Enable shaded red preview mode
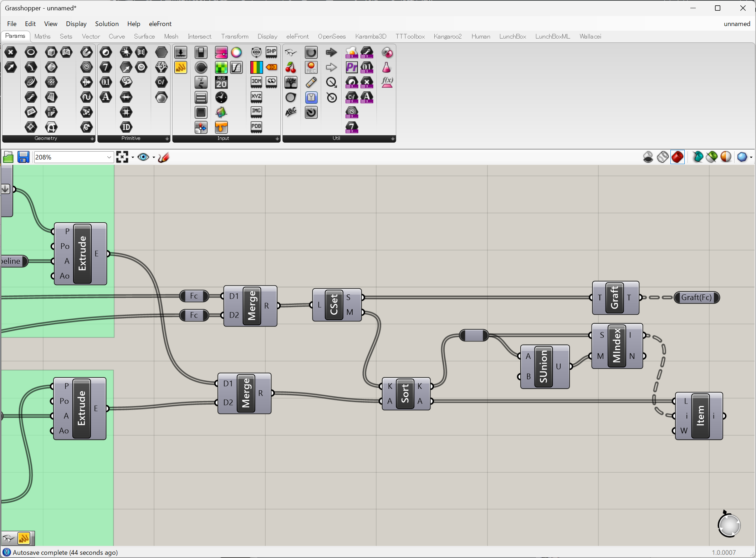 point(677,157)
